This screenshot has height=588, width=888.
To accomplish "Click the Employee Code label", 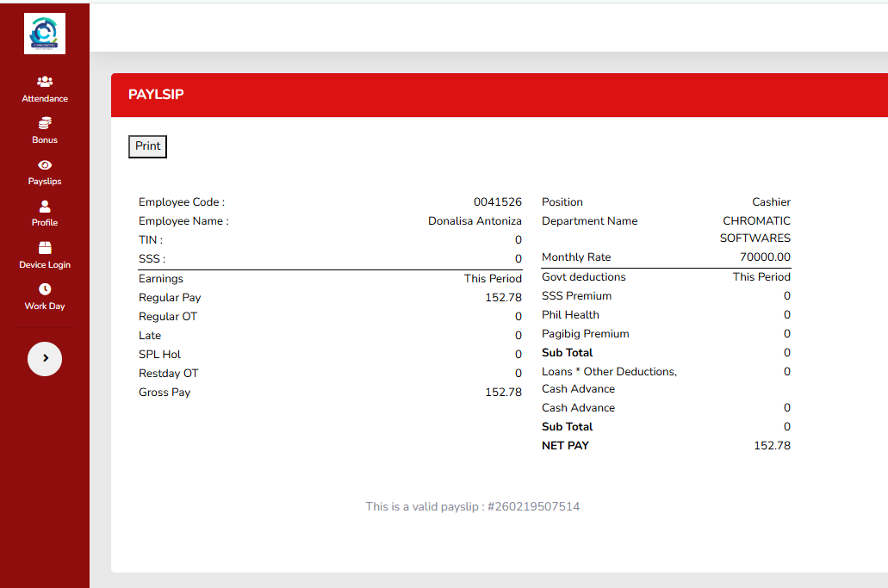I will click(x=182, y=202).
